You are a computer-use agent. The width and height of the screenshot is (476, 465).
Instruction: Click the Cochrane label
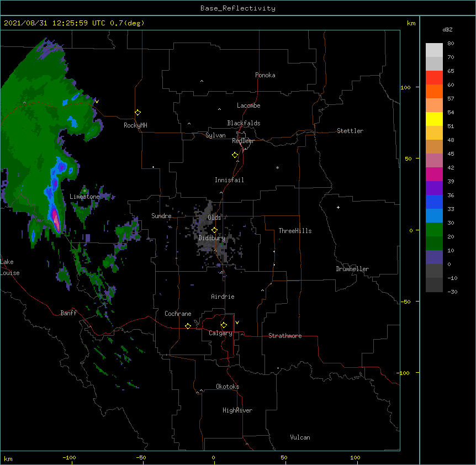178,314
